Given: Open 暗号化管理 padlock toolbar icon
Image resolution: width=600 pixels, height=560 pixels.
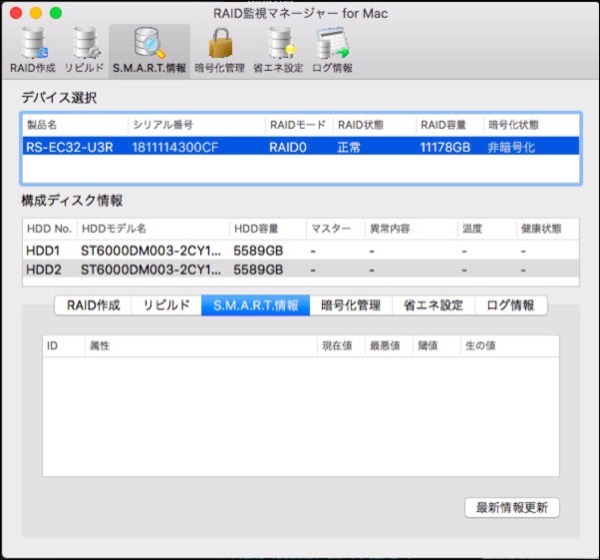Looking at the screenshot, I should (x=218, y=50).
